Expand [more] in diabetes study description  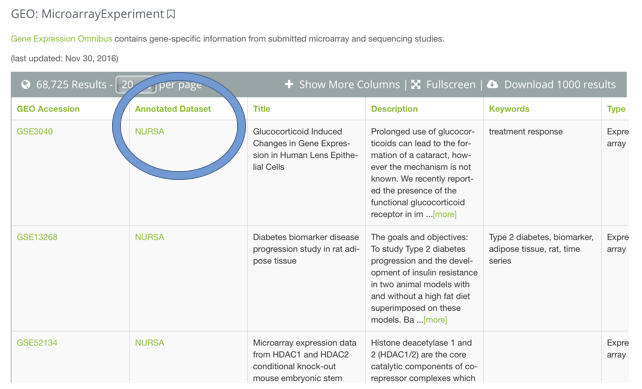pyautogui.click(x=435, y=320)
